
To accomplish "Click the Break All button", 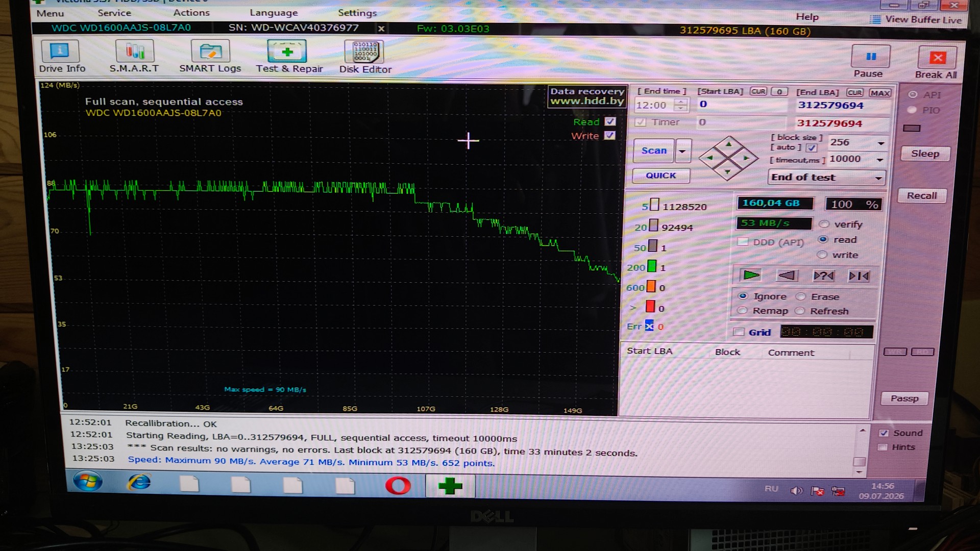I will click(x=937, y=63).
